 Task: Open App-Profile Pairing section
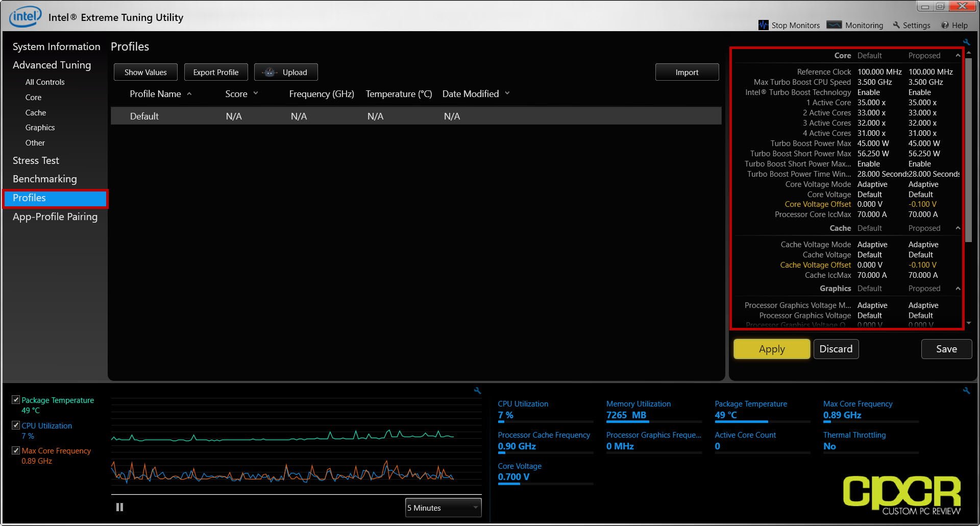(55, 217)
